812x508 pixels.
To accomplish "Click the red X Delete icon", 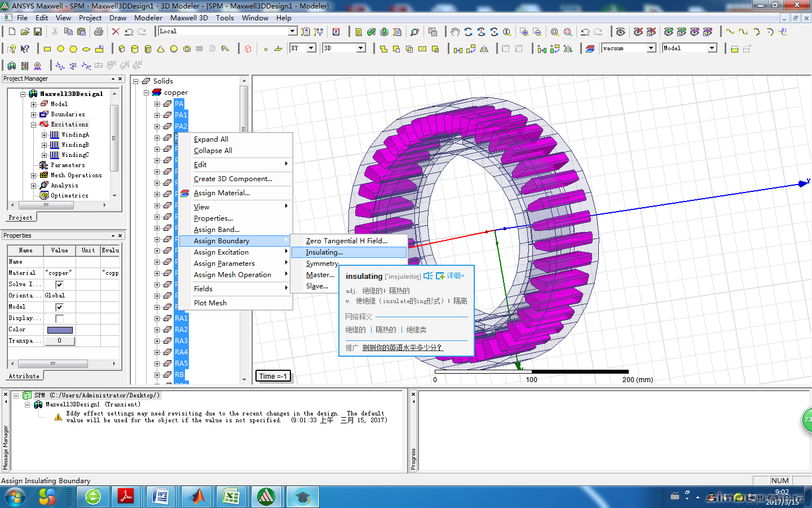I will click(116, 32).
